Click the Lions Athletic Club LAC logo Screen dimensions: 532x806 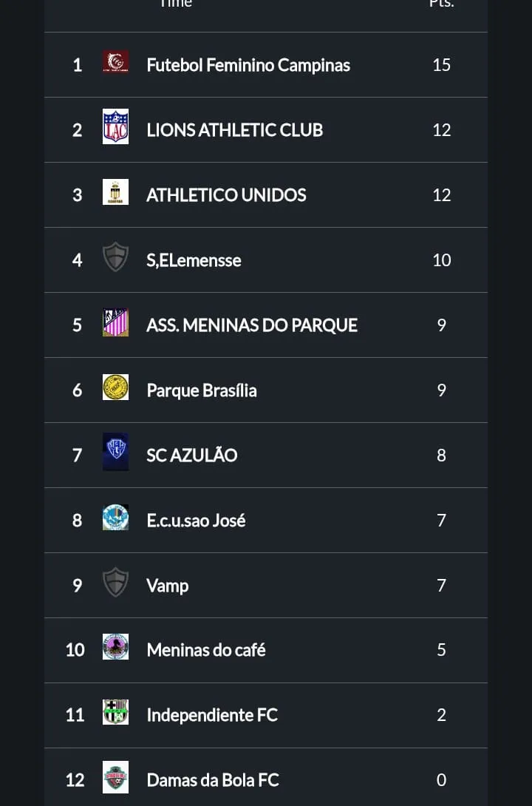(115, 129)
